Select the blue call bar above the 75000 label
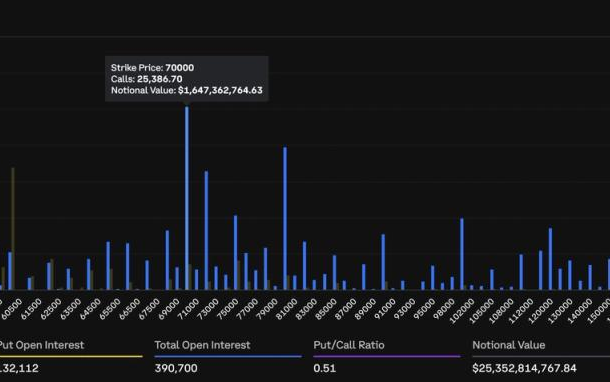The image size is (610, 382). tap(235, 252)
